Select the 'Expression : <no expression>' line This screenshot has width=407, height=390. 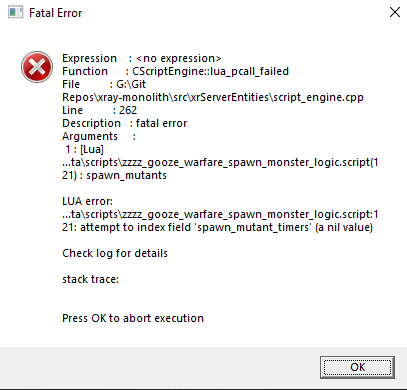(142, 58)
